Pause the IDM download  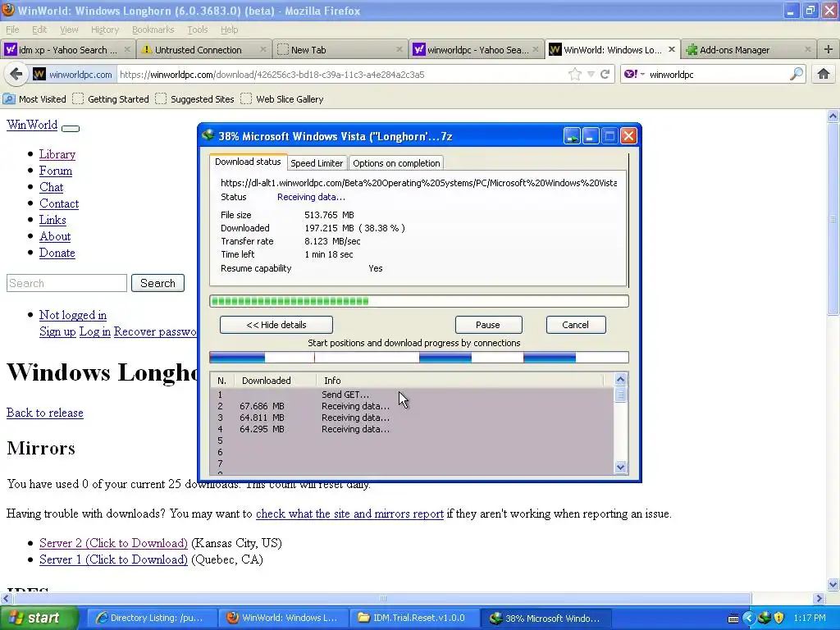(x=488, y=325)
